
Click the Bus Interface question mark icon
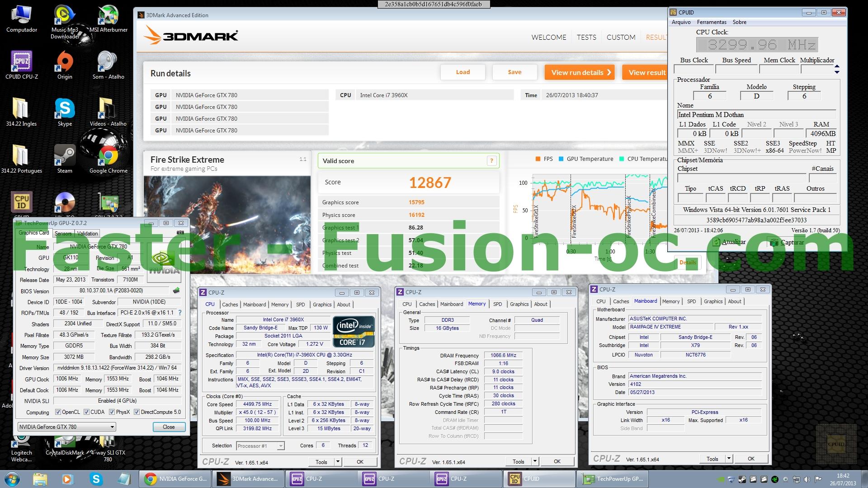click(180, 313)
